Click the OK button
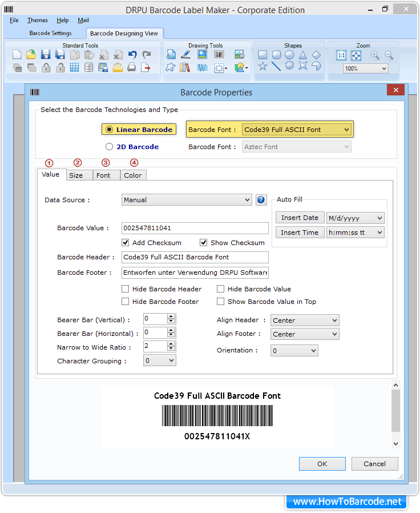The width and height of the screenshot is (420, 513). 322,464
